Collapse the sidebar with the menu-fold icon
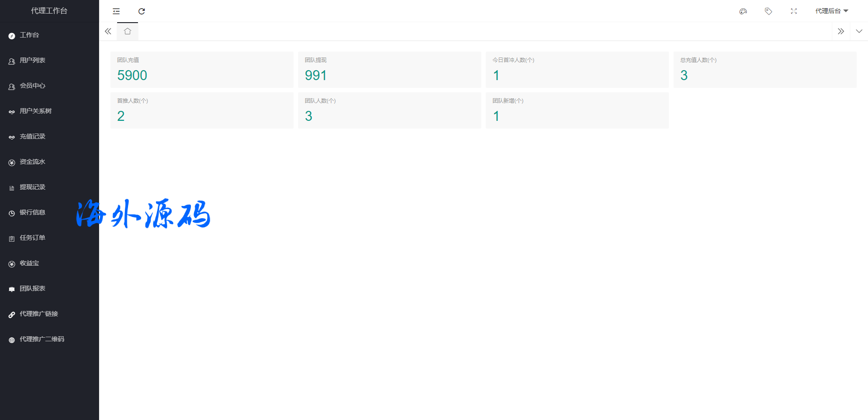The image size is (868, 420). tap(116, 11)
